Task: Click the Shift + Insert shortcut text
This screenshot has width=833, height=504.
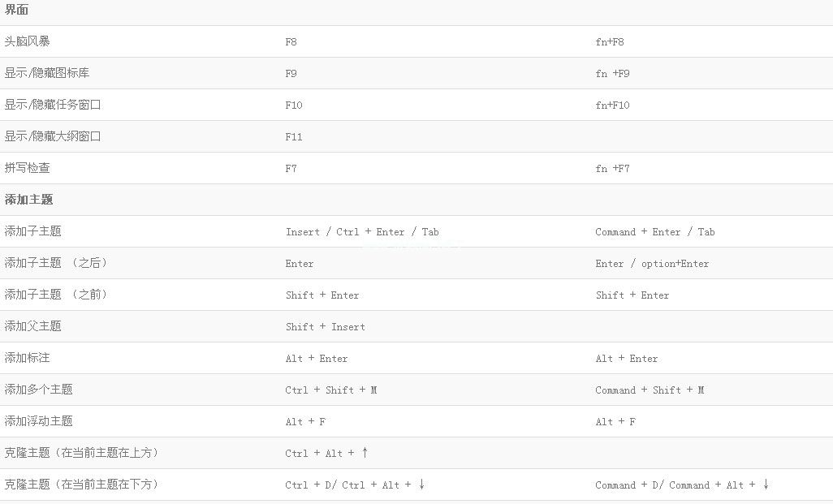Action: point(325,327)
